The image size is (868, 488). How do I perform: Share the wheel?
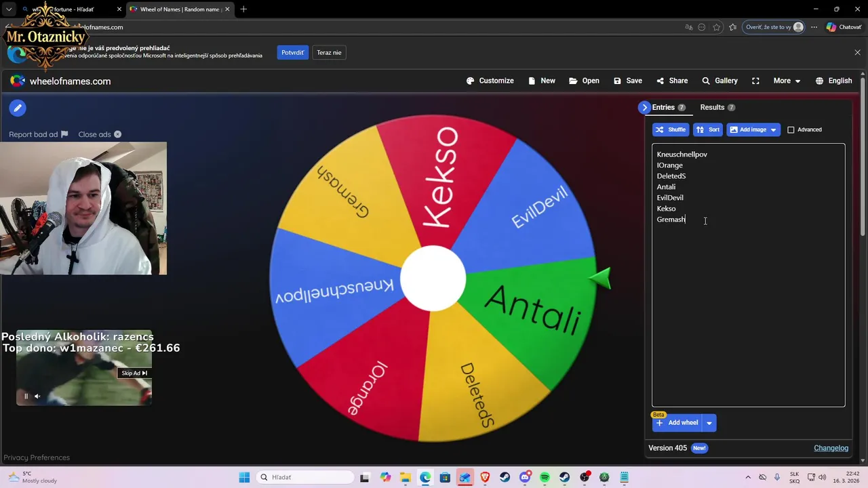tap(672, 81)
